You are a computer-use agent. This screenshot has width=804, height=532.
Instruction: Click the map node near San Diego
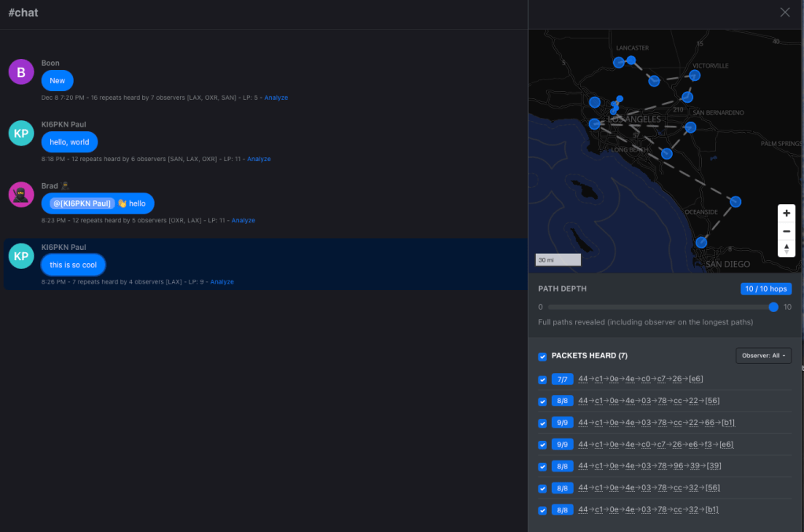701,243
